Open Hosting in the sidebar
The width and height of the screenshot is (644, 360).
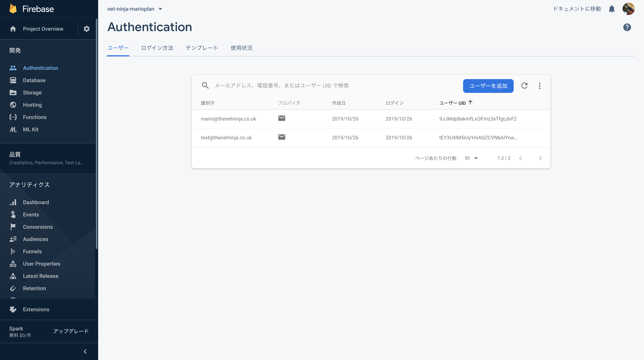pyautogui.click(x=32, y=105)
